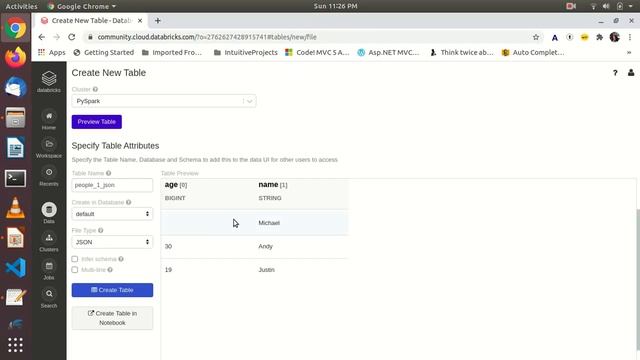The image size is (640, 360).
Task: Launch Firefox from the dock
Action: [x=16, y=58]
